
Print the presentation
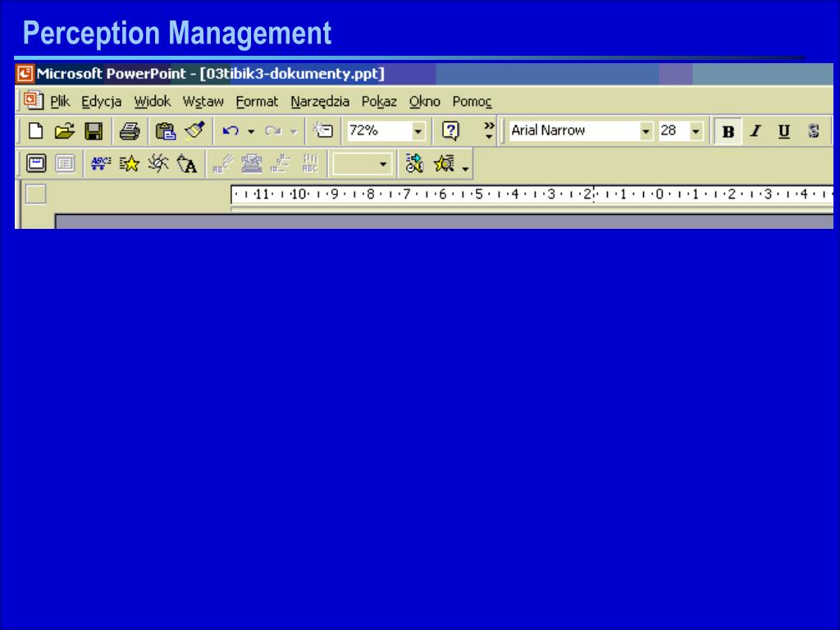pos(129,130)
